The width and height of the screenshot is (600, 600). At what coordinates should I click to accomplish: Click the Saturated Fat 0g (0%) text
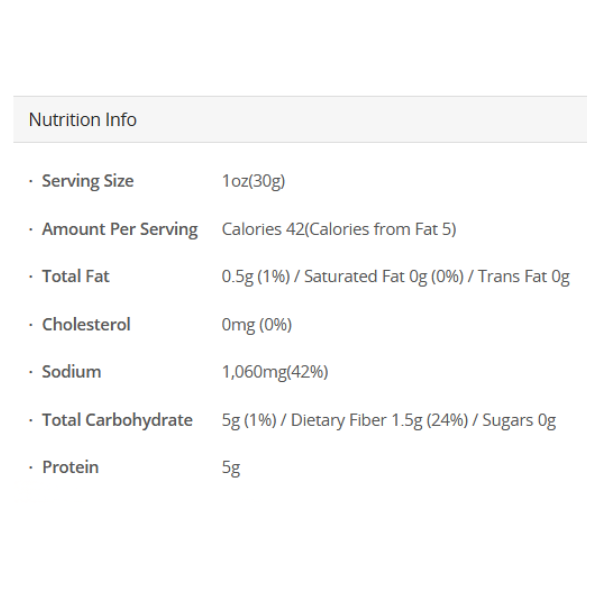384,277
